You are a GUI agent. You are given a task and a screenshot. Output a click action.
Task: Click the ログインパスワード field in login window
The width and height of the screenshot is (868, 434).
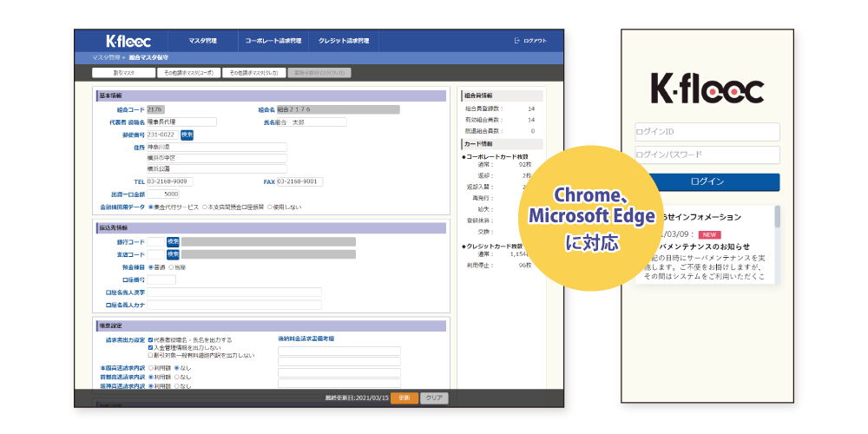[707, 155]
